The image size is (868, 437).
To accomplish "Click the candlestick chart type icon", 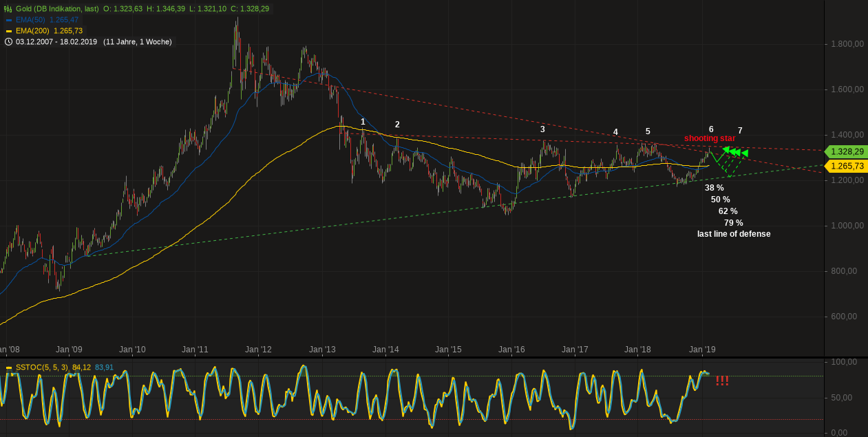I will pyautogui.click(x=8, y=9).
